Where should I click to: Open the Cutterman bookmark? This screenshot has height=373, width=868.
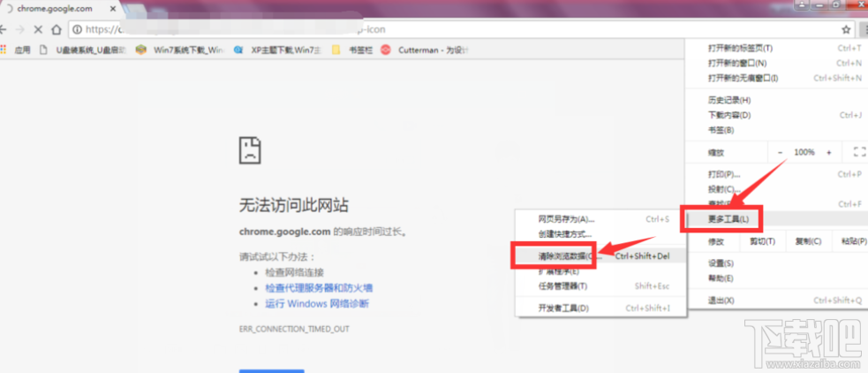(425, 49)
